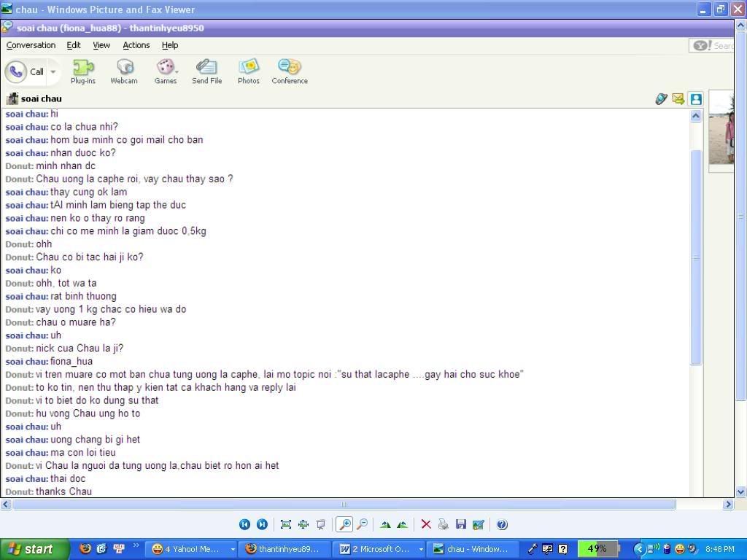Click the Zoom Out magnifier icon
Viewport: 747px width, 560px height.
[362, 524]
